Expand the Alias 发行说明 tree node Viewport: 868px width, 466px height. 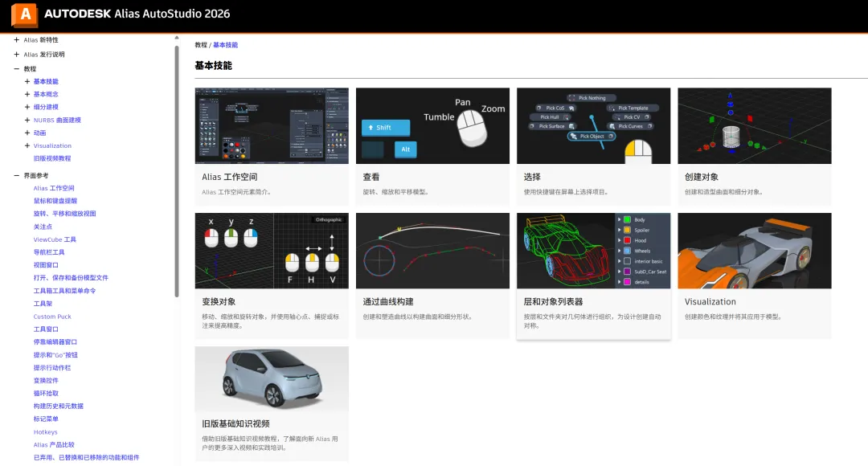[17, 55]
